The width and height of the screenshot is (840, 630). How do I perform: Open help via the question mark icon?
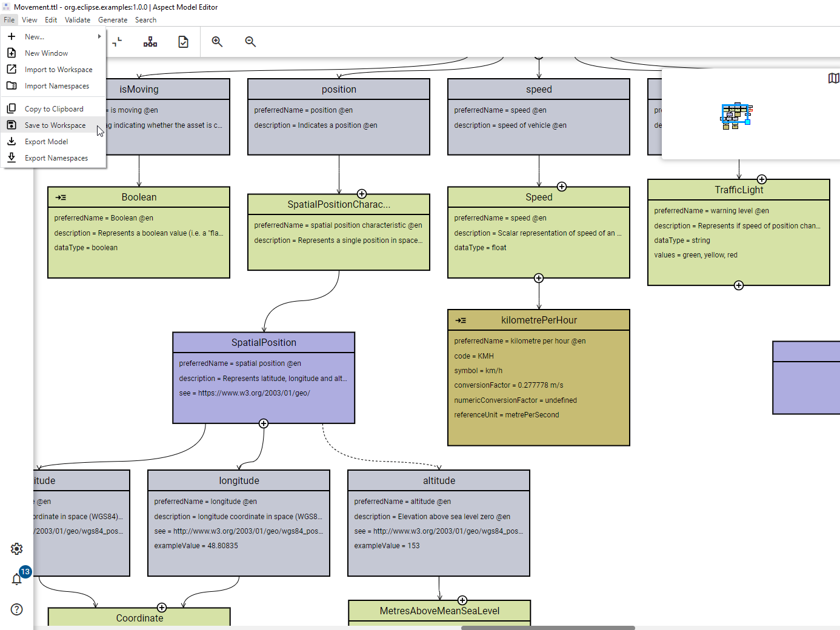pos(17,609)
